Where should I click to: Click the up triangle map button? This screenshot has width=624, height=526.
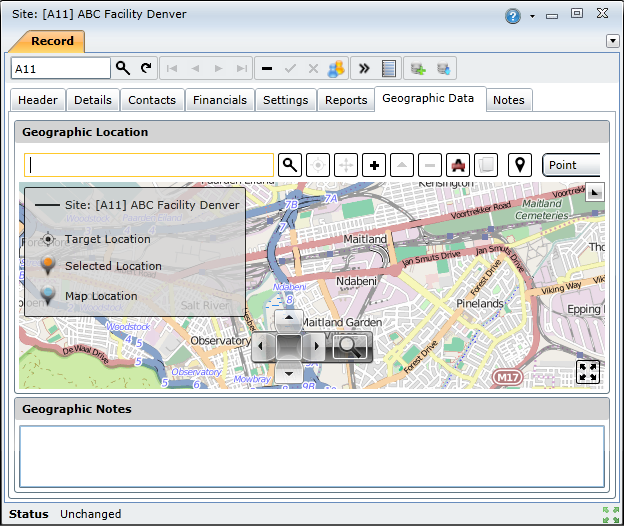pyautogui.click(x=402, y=165)
